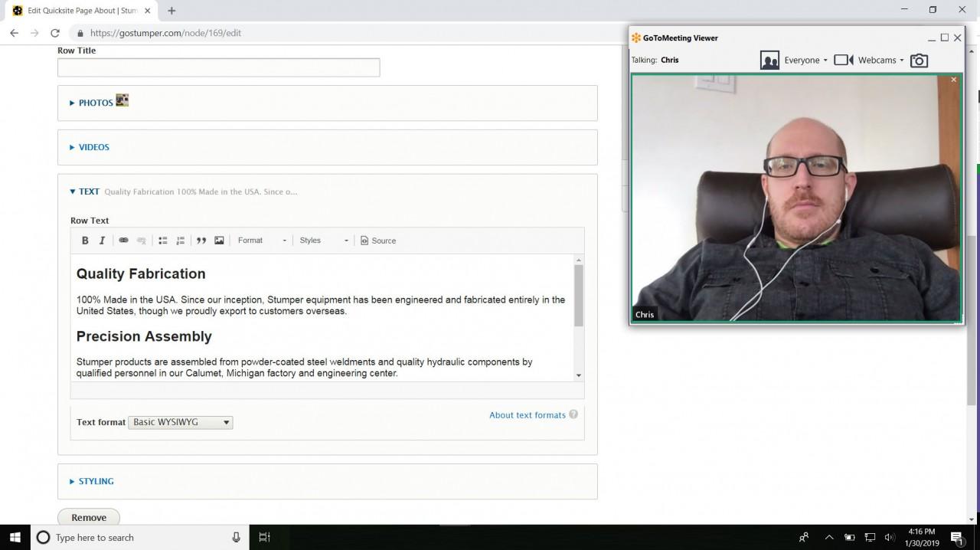
Task: Click the editor scrollbar down arrow
Action: click(579, 375)
